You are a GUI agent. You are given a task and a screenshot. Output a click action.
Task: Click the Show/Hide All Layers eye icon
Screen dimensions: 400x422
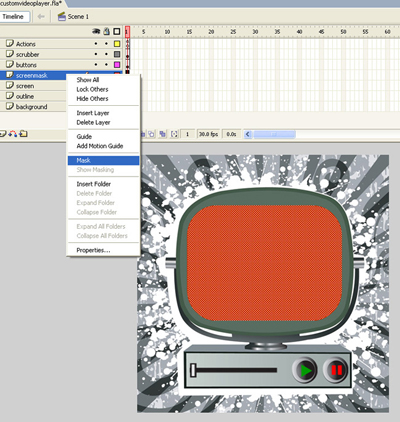[x=96, y=31]
